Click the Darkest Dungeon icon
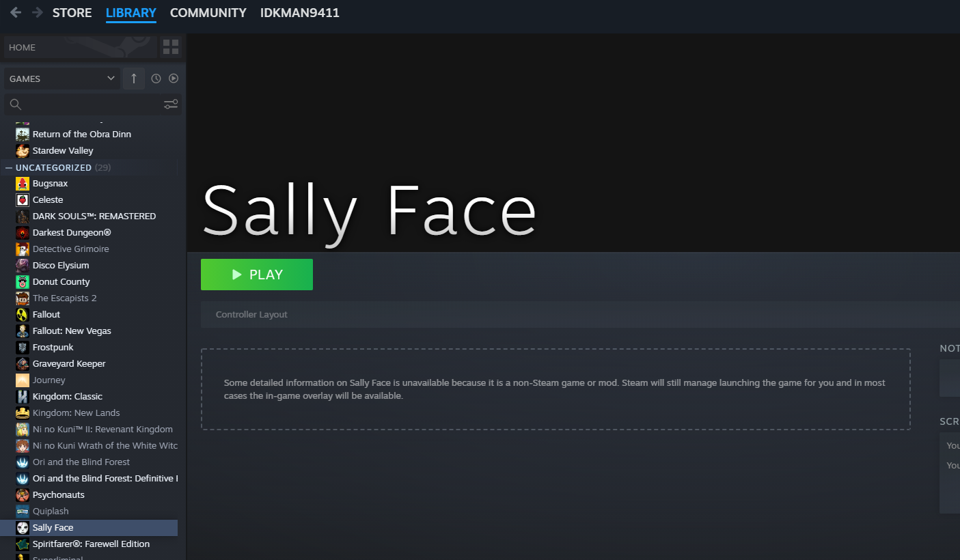 coord(23,233)
